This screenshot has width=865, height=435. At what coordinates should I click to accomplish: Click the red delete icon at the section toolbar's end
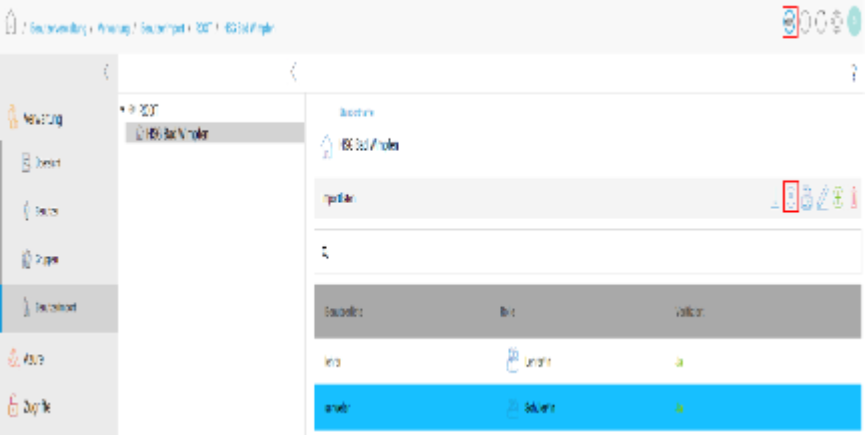[854, 198]
